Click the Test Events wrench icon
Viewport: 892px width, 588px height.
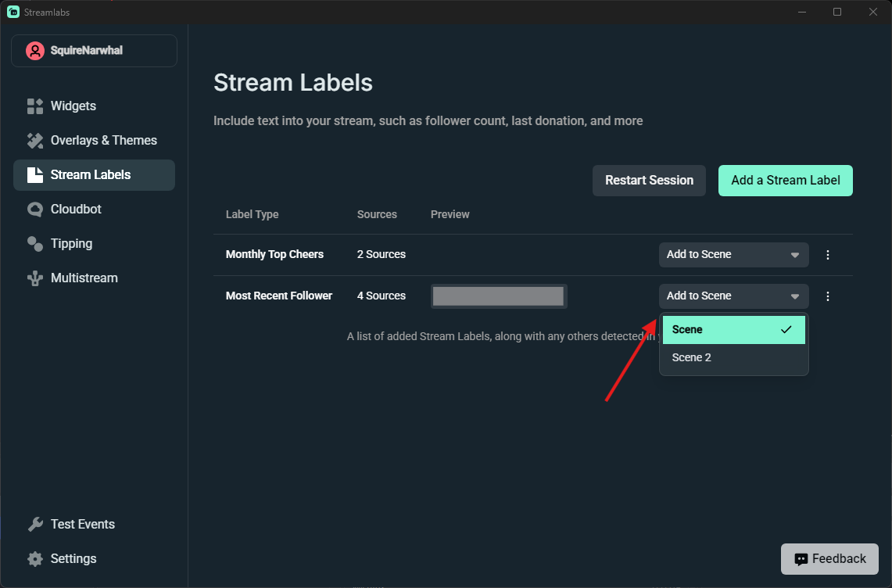click(x=36, y=524)
